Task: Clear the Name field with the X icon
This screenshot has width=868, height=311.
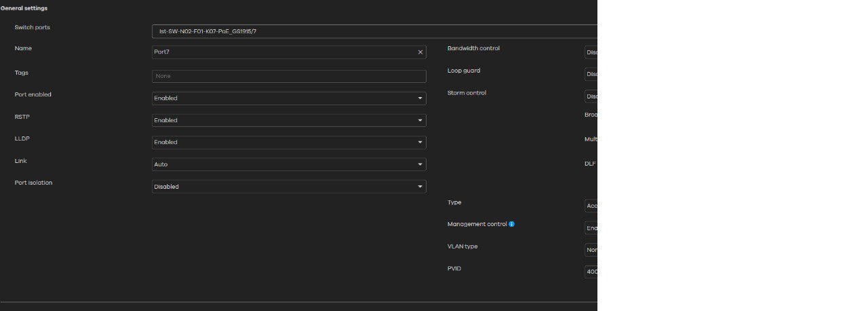Action: point(420,52)
